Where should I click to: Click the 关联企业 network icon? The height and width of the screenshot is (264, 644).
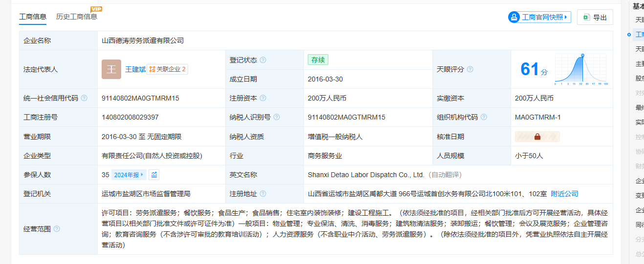point(152,69)
